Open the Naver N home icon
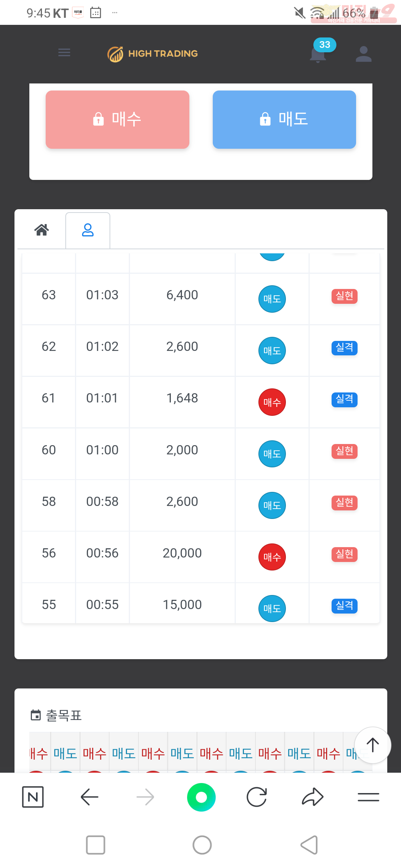The image size is (401, 868). [x=33, y=797]
